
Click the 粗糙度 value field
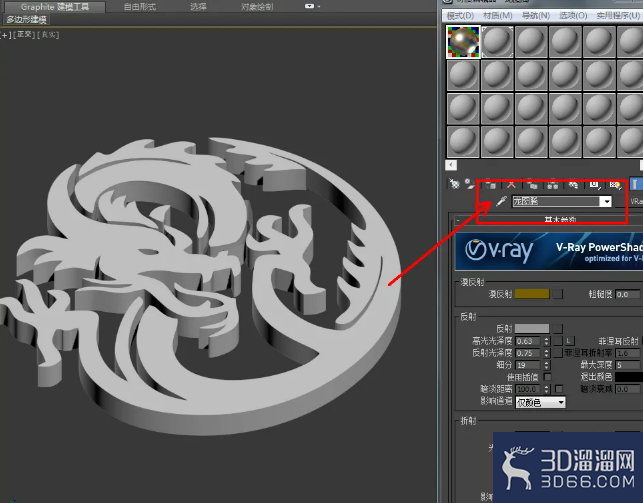click(x=628, y=294)
